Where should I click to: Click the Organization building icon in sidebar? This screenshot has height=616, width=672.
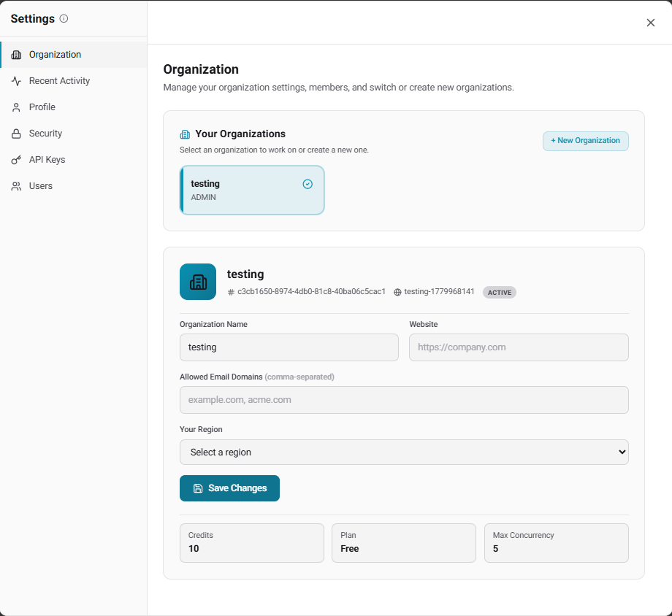16,55
